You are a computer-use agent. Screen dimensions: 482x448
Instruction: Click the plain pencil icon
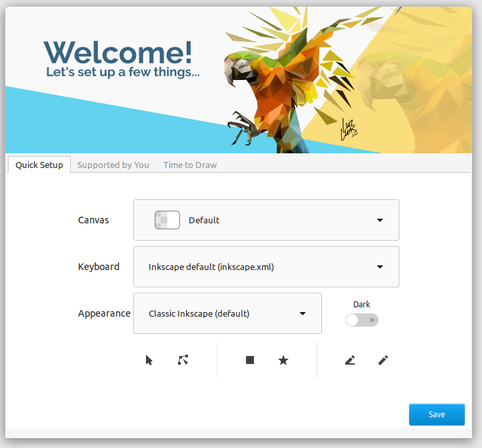coord(383,360)
